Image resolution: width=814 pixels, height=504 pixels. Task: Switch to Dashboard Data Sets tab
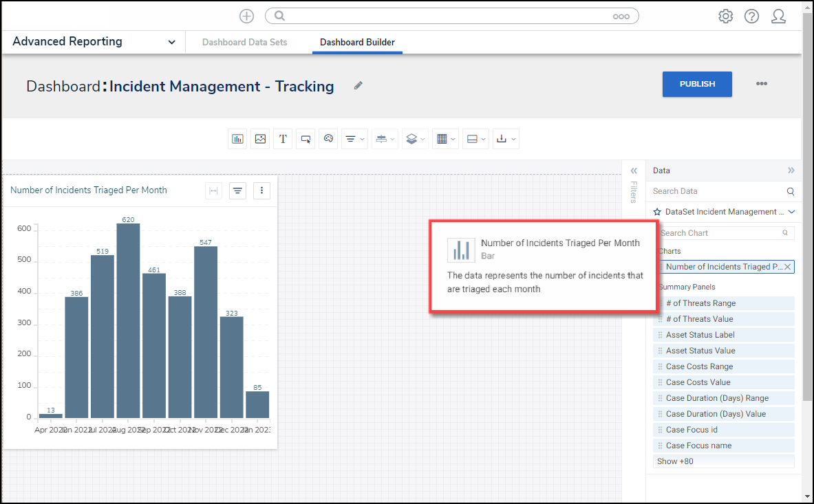[x=244, y=42]
